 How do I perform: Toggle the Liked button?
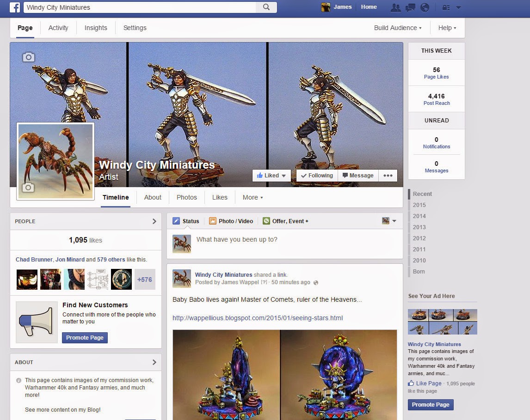pos(271,176)
